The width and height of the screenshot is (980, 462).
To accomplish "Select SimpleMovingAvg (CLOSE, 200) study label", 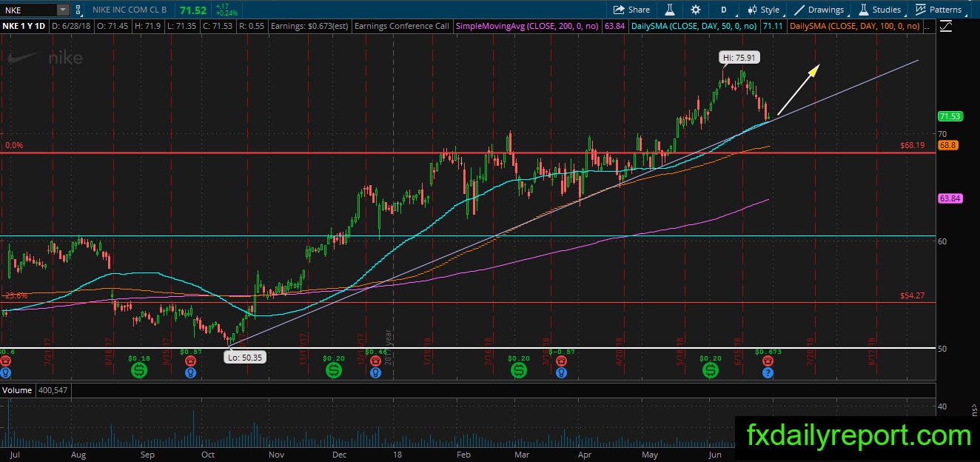I will 527,26.
